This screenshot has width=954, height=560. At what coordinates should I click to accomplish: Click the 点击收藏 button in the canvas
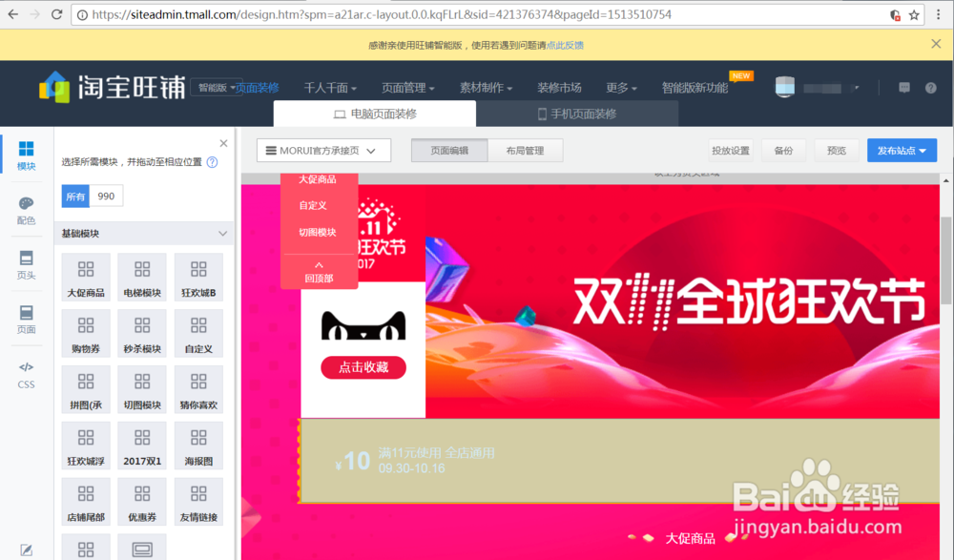tap(363, 367)
